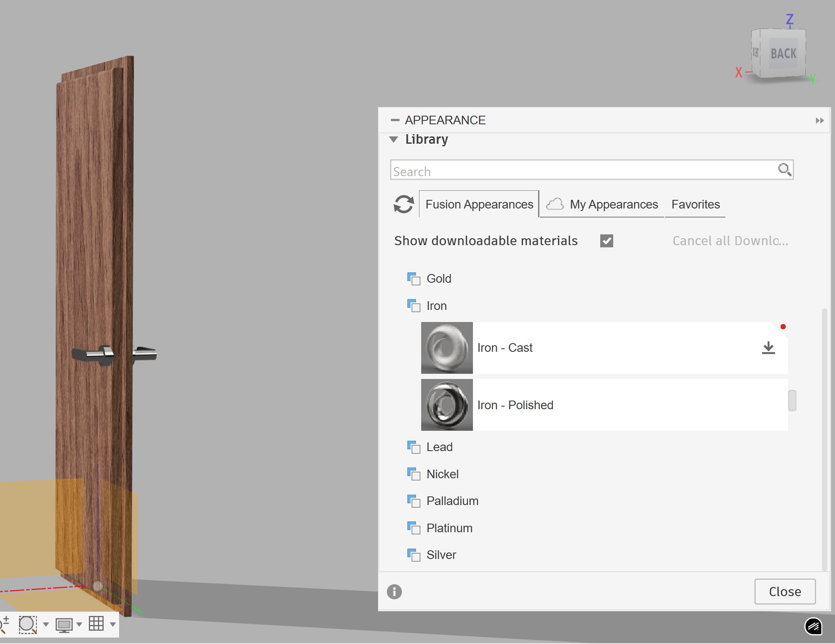Open the grid settings dropdown arrow
835x644 pixels.
[x=113, y=624]
